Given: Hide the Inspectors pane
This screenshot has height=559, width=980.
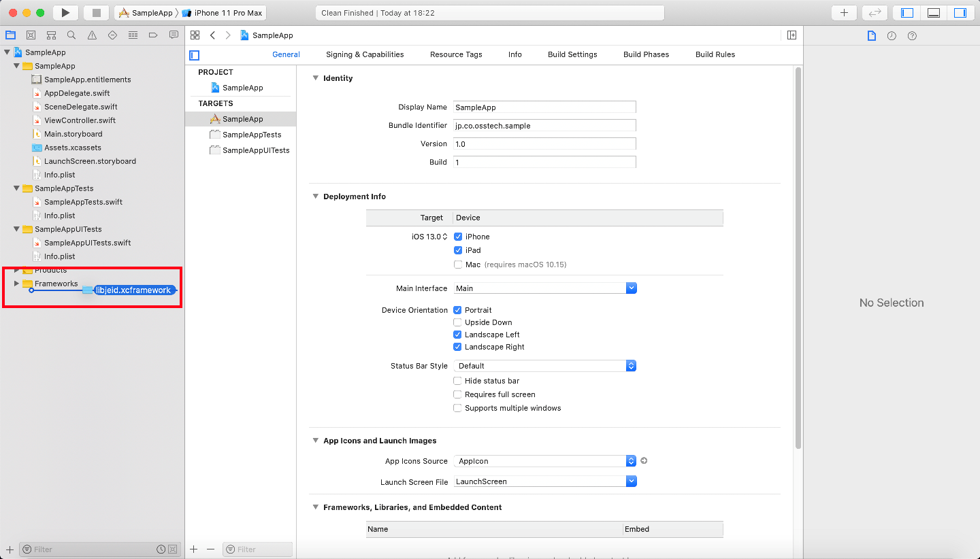Looking at the screenshot, I should click(x=960, y=13).
